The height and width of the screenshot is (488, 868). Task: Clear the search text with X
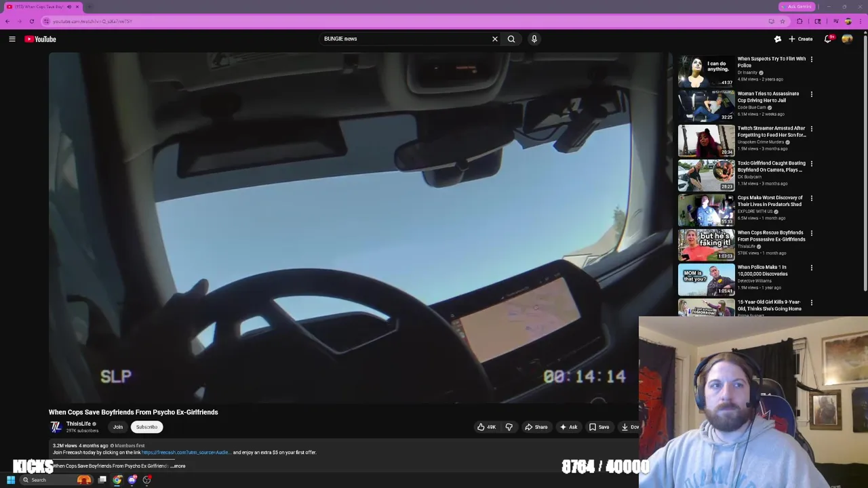tap(495, 39)
